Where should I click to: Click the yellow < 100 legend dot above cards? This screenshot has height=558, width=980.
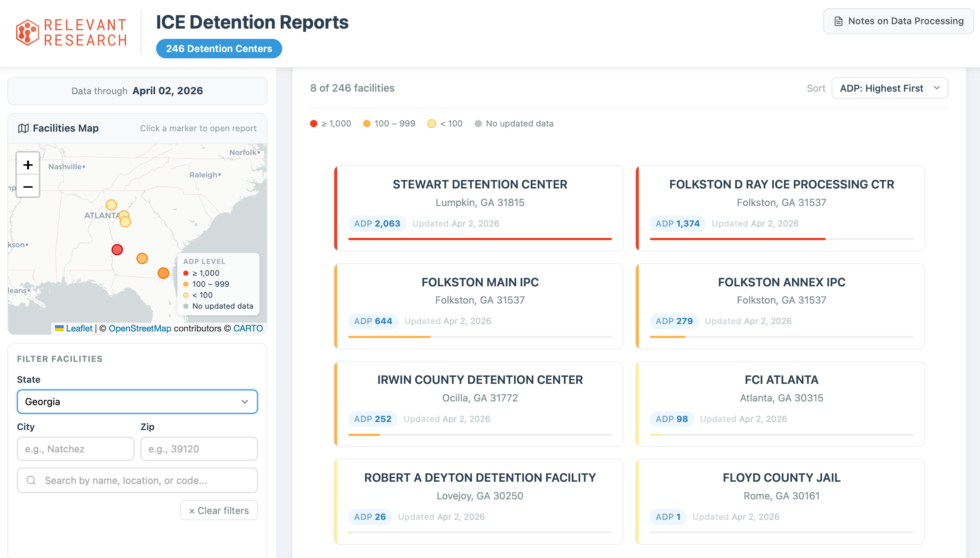point(431,124)
